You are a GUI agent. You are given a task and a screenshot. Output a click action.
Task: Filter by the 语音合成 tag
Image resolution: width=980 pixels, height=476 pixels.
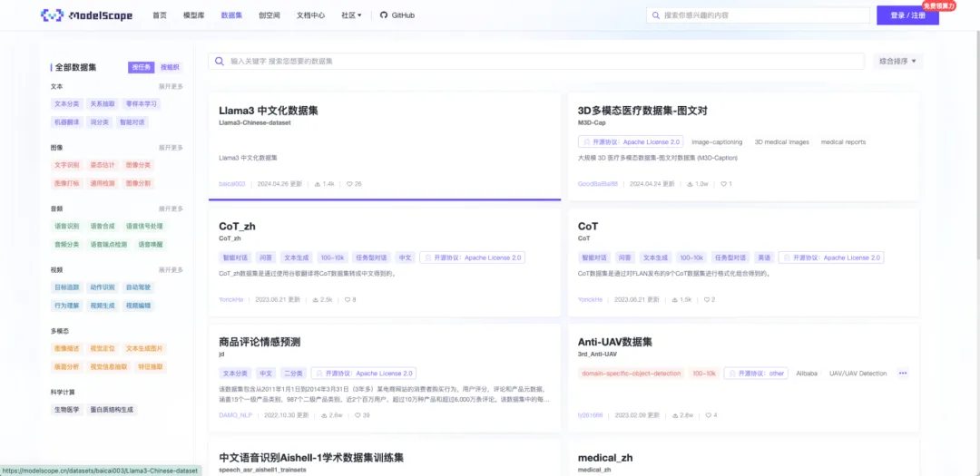(103, 226)
